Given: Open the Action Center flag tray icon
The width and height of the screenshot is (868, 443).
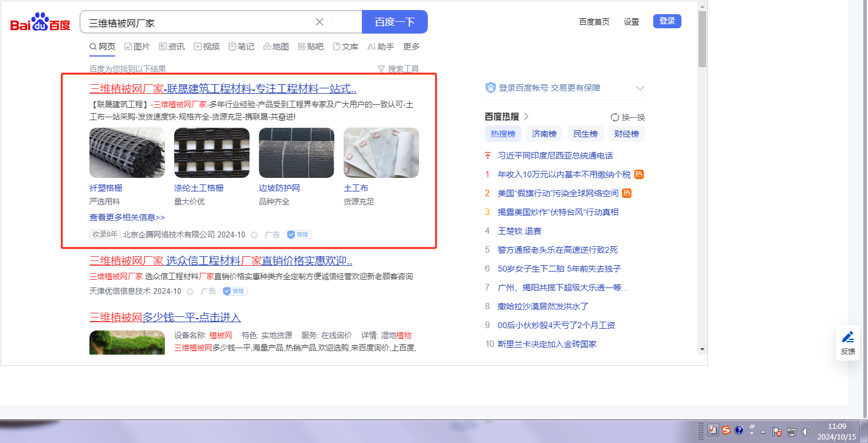Looking at the screenshot, I should 777,431.
